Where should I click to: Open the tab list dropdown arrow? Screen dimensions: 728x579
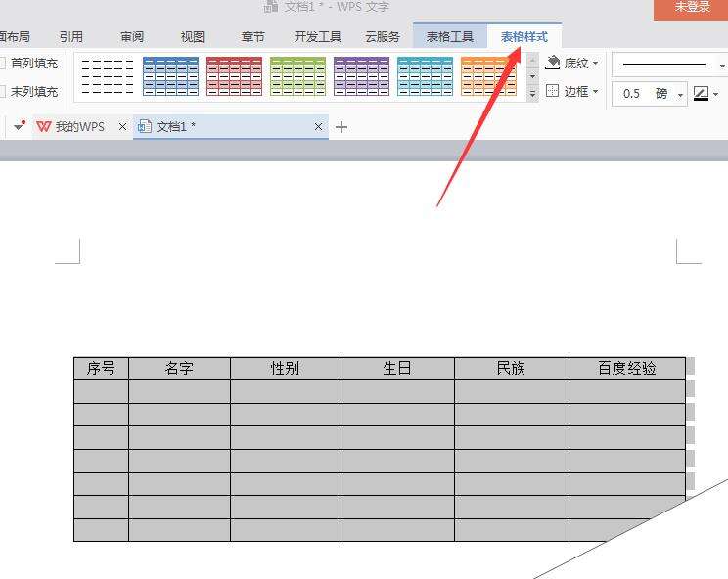click(x=19, y=126)
